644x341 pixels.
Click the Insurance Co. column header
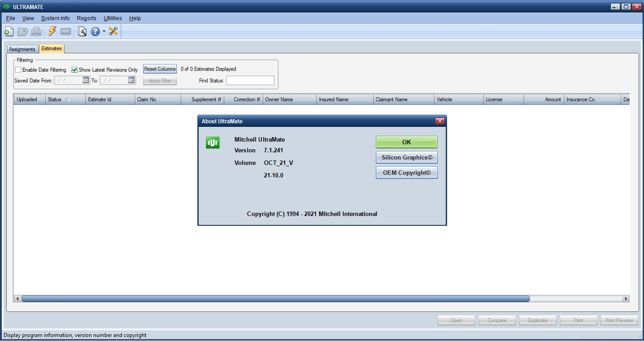point(593,99)
